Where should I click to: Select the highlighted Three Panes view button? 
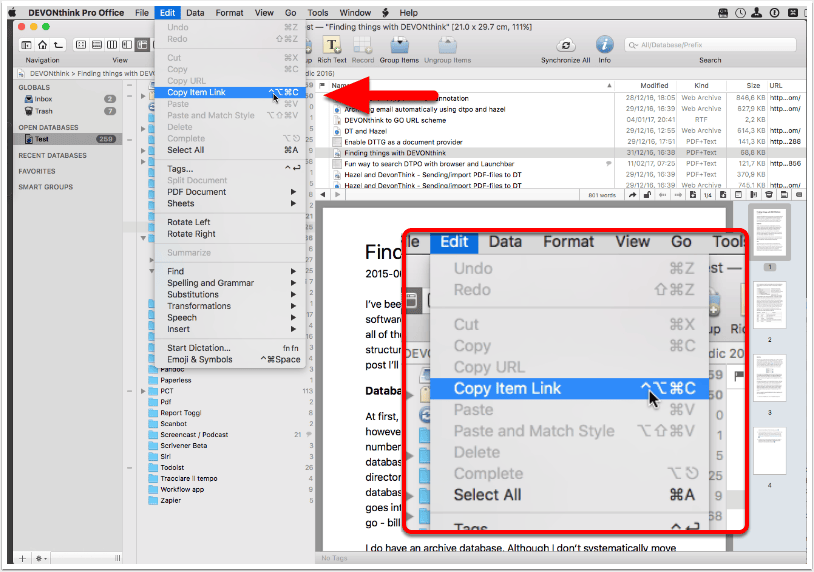(142, 45)
